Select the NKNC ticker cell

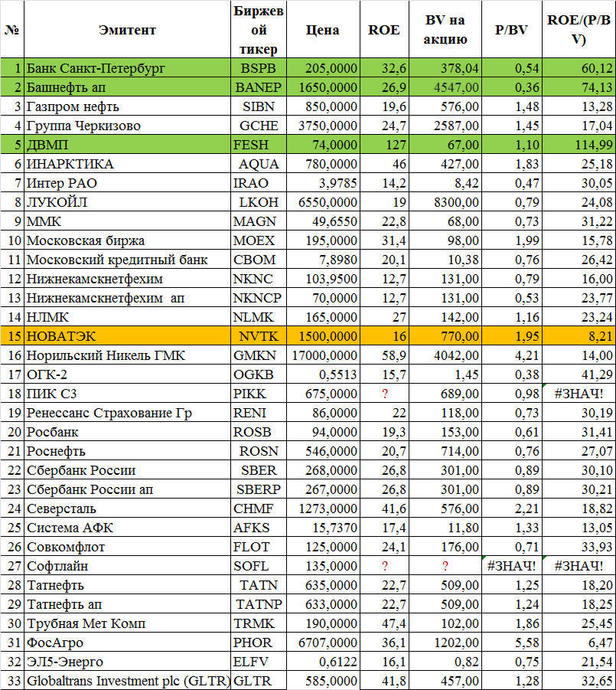pyautogui.click(x=259, y=279)
